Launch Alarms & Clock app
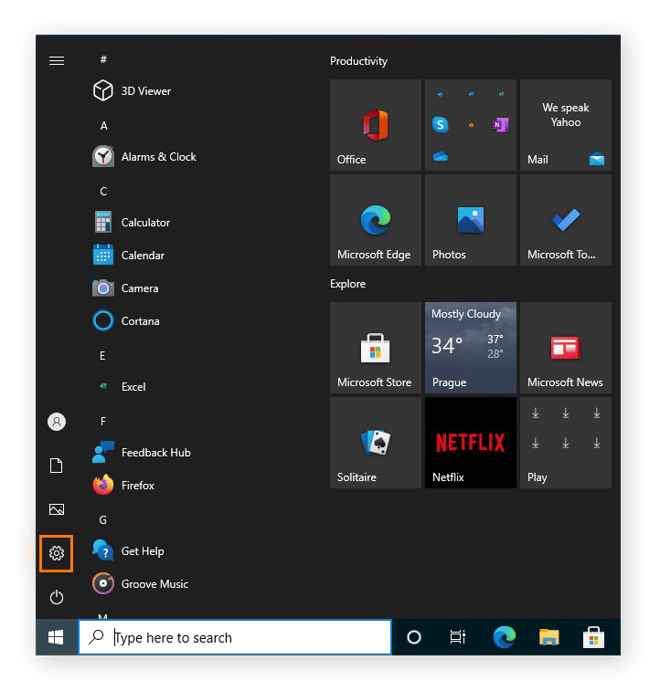This screenshot has height=691, width=660. pyautogui.click(x=145, y=157)
